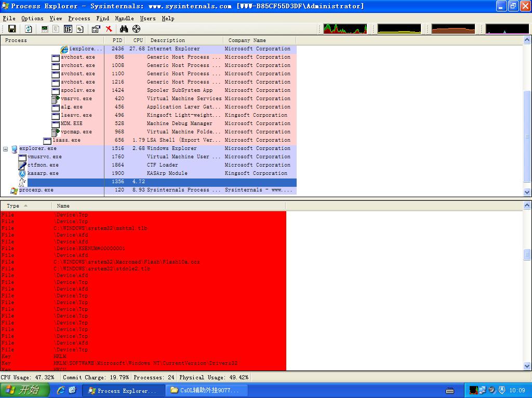Click the Refresh Now toolbar icon

tap(29, 29)
